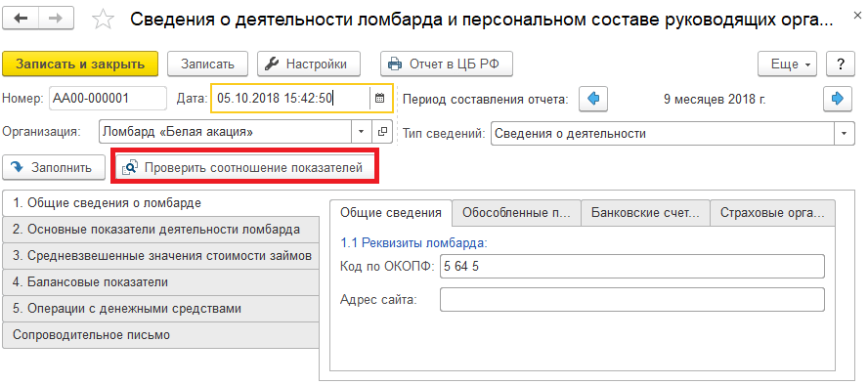Click the Тип сведений field
The height and width of the screenshot is (385, 868).
point(663,133)
